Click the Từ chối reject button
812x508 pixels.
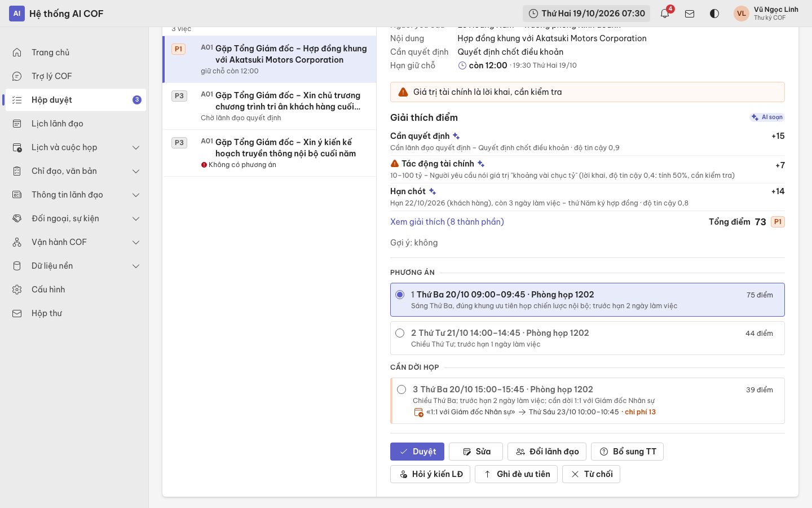592,474
